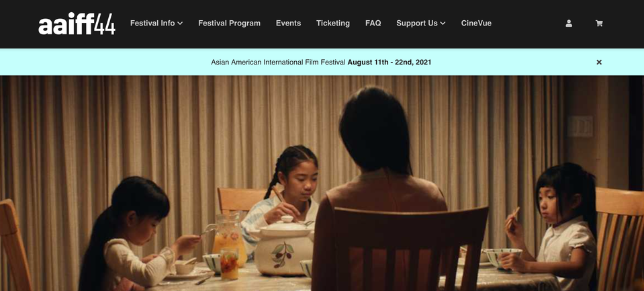Click the aaiff44 logo
The image size is (644, 291).
coord(77,24)
